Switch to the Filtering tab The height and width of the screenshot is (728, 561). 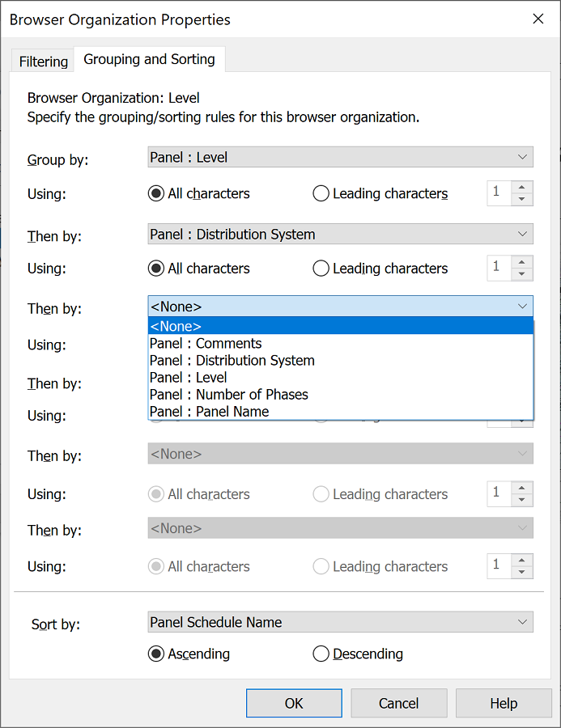(x=44, y=61)
